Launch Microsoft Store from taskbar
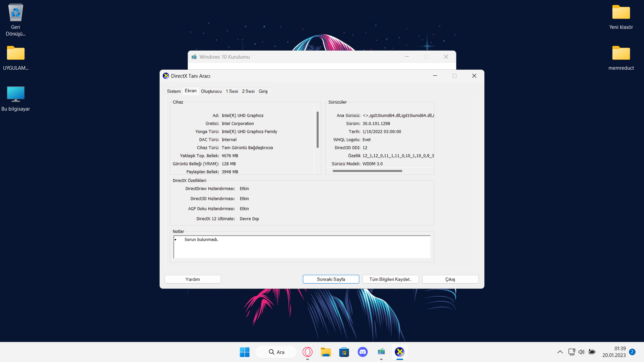 coord(344,352)
